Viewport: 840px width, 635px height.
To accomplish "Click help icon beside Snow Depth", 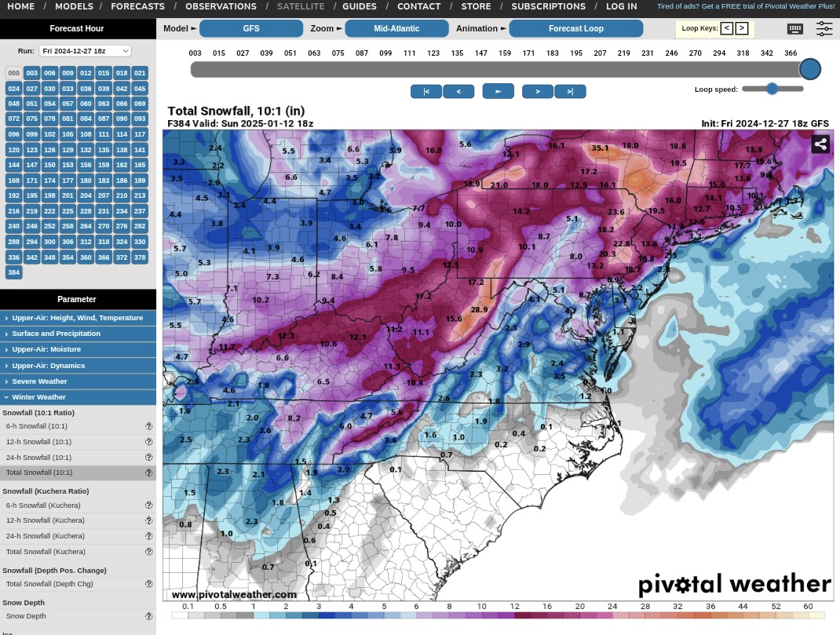I will tap(148, 616).
